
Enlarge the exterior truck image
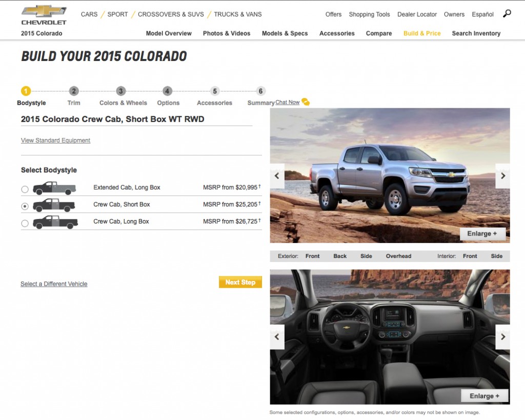[x=482, y=234]
